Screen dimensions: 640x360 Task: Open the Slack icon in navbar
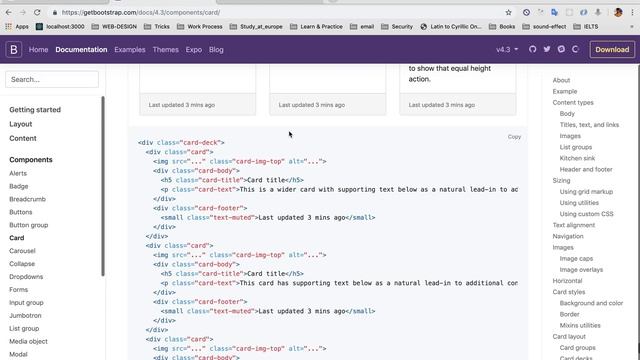click(561, 49)
